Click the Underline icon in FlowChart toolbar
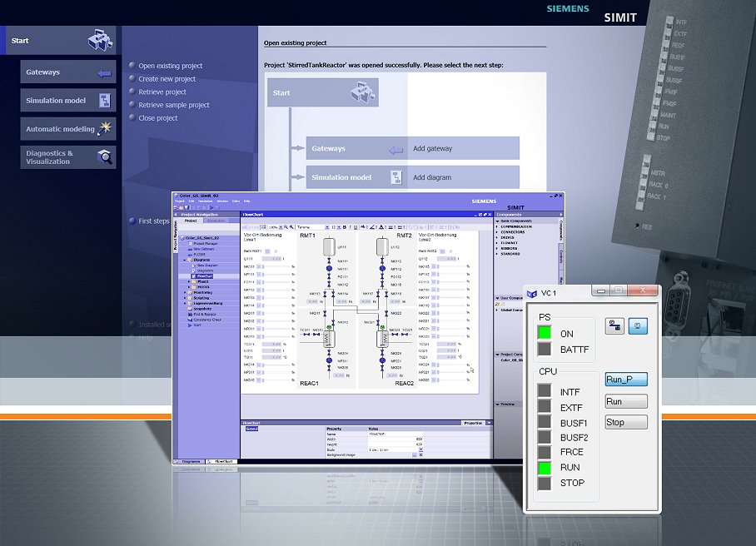 356,227
